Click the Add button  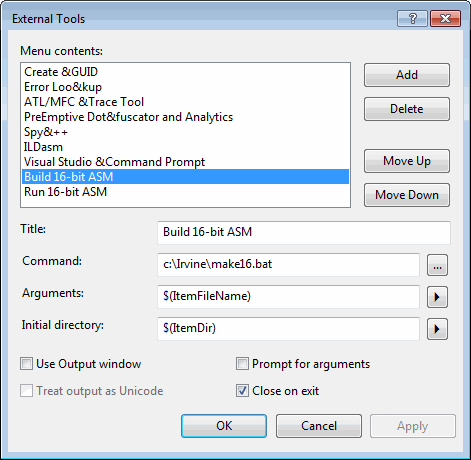407,75
